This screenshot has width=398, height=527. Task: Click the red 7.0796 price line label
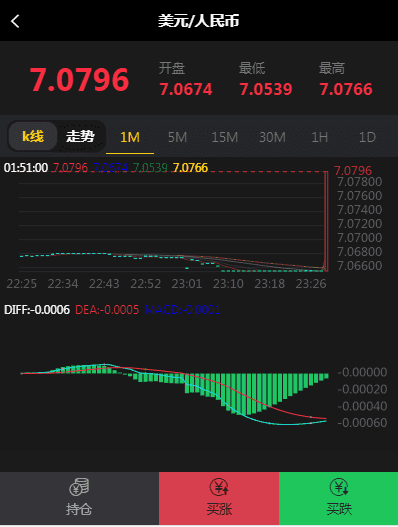click(x=353, y=171)
